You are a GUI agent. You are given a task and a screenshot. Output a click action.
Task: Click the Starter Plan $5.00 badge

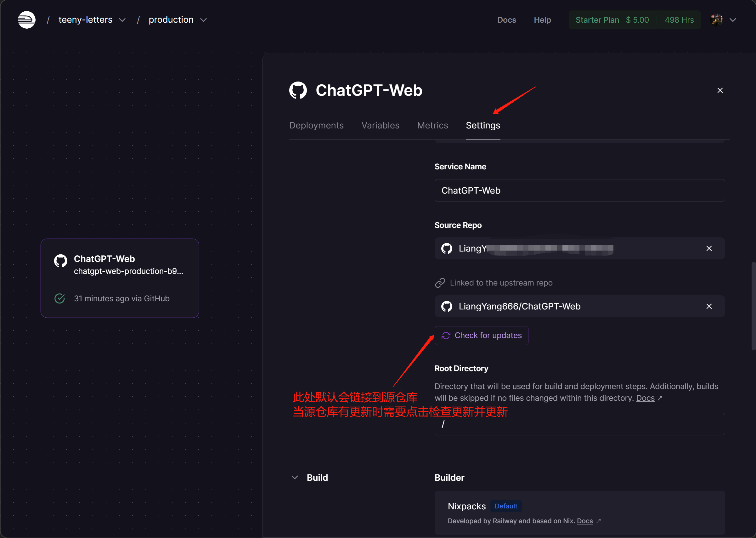pos(612,20)
